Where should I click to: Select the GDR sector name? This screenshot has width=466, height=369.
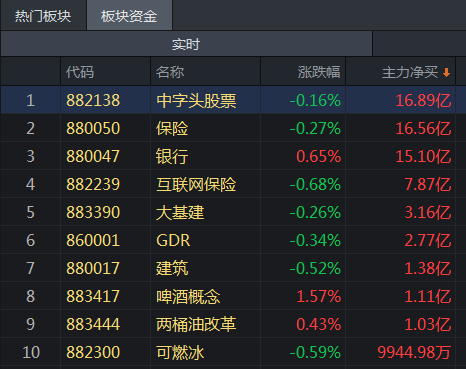coord(173,240)
